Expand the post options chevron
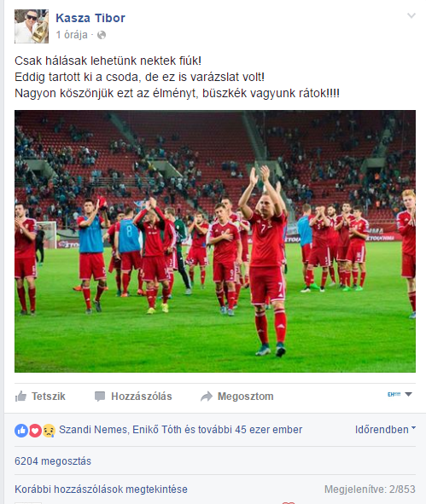426x504 pixels. pos(411,15)
